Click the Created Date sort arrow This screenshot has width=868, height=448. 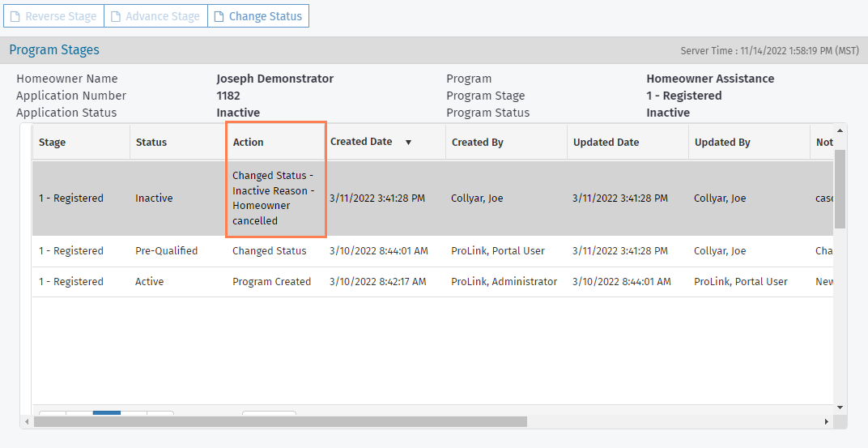pyautogui.click(x=408, y=143)
